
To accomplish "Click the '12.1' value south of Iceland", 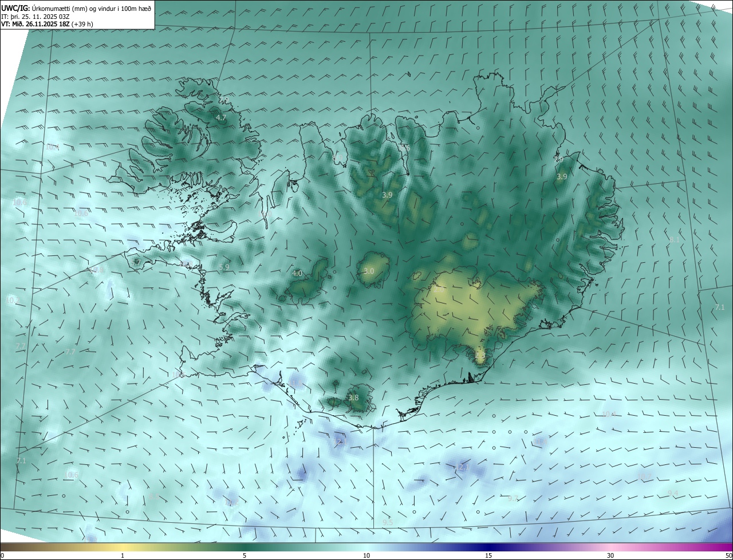I will [462, 467].
